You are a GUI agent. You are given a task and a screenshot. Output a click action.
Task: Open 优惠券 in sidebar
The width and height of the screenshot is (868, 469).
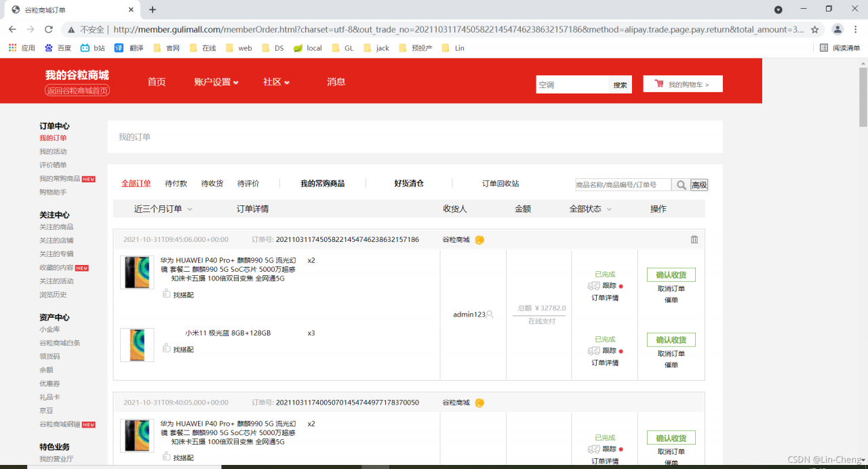click(x=50, y=384)
